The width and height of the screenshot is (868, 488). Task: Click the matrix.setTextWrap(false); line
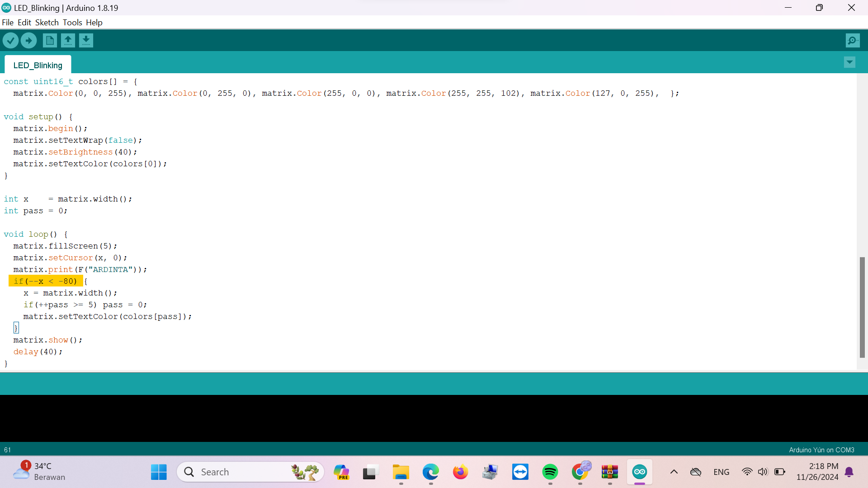78,140
